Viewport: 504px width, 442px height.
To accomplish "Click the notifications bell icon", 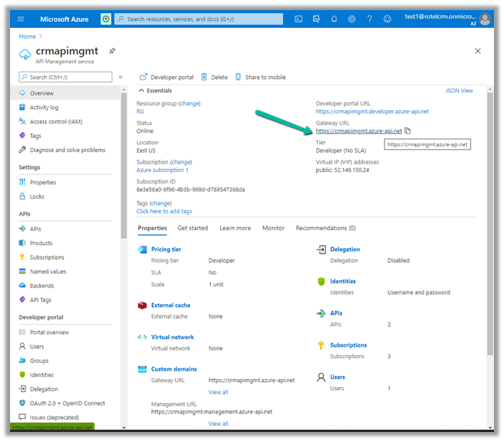I will (x=334, y=19).
